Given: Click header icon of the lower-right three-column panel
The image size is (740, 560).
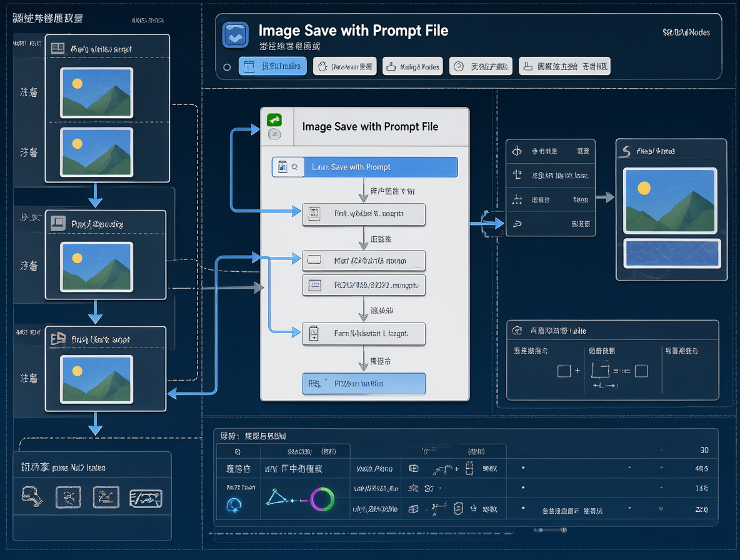Looking at the screenshot, I should coord(517,330).
